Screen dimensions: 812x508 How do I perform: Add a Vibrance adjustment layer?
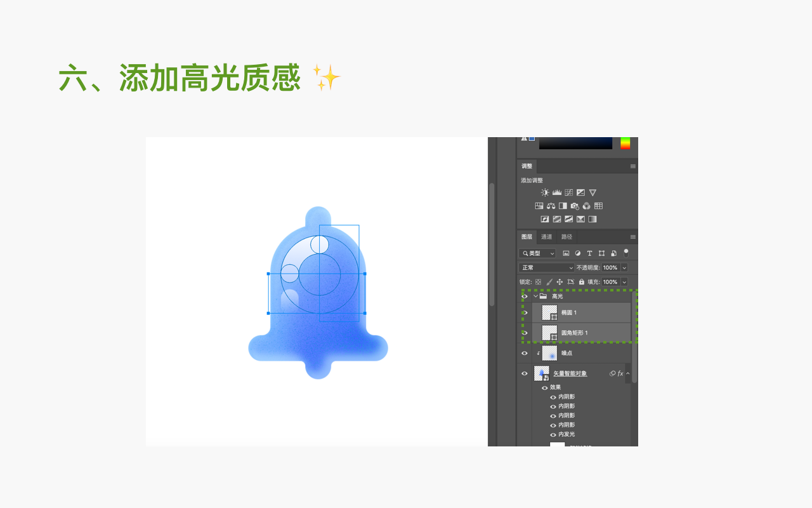(593, 192)
